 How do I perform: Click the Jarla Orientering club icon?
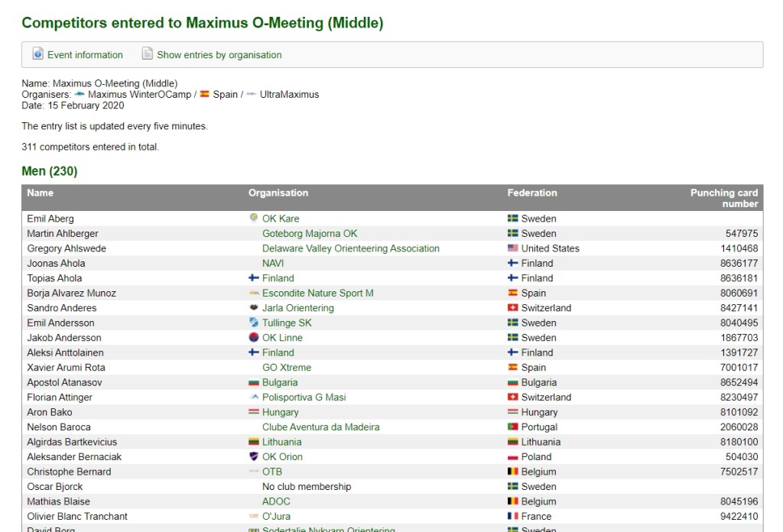coord(254,308)
